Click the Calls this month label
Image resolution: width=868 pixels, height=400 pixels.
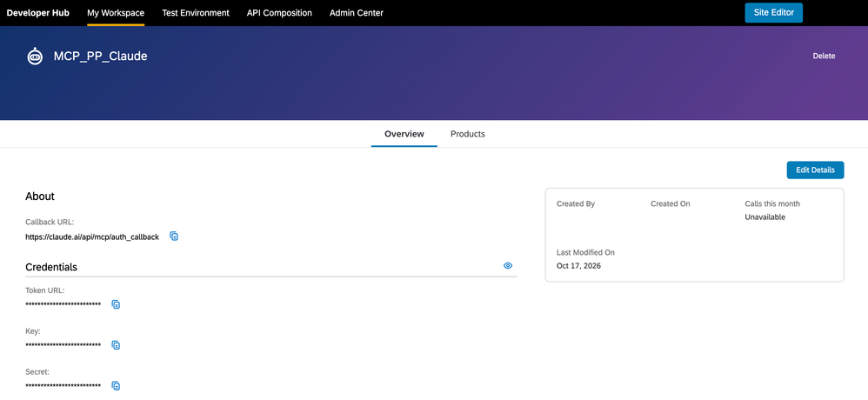(x=772, y=203)
